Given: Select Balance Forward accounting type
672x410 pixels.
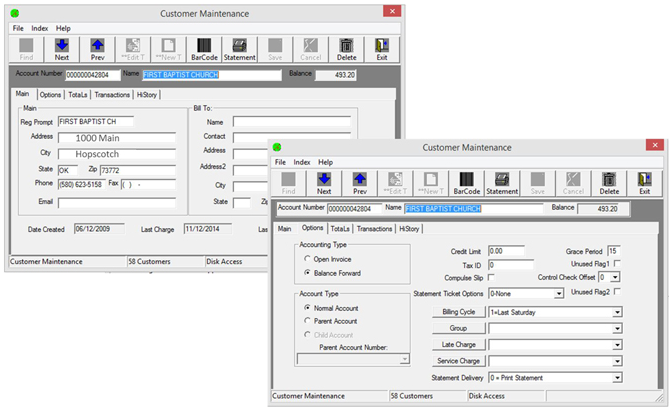Looking at the screenshot, I should [x=307, y=272].
